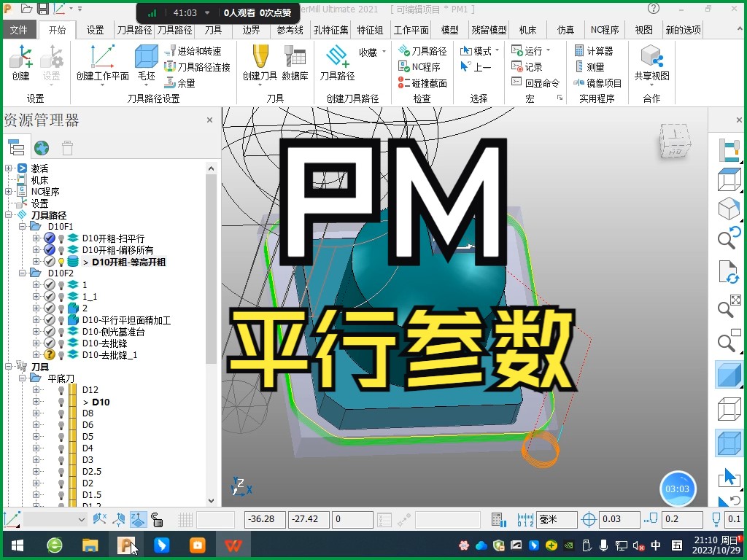This screenshot has width=747, height=560.
Task: Run NC程序 check in 检查 group
Action: pyautogui.click(x=419, y=67)
